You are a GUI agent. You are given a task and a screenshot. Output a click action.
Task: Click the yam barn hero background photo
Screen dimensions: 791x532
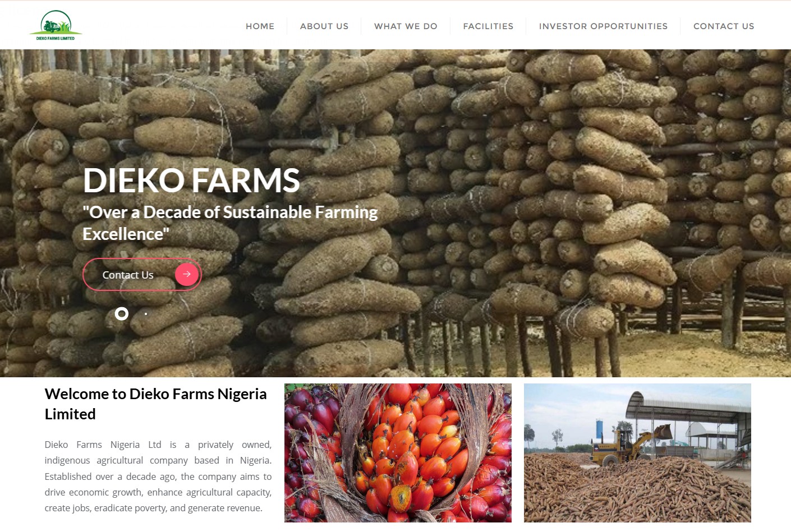point(505,213)
